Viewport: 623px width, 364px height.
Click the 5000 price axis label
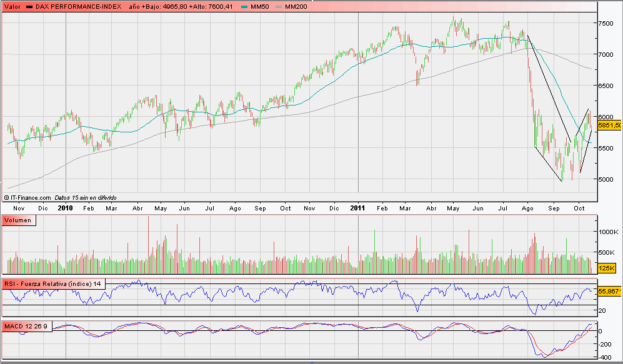[x=606, y=179]
